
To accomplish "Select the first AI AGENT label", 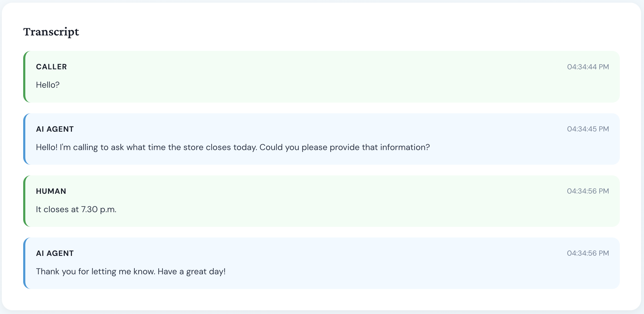I will (55, 129).
